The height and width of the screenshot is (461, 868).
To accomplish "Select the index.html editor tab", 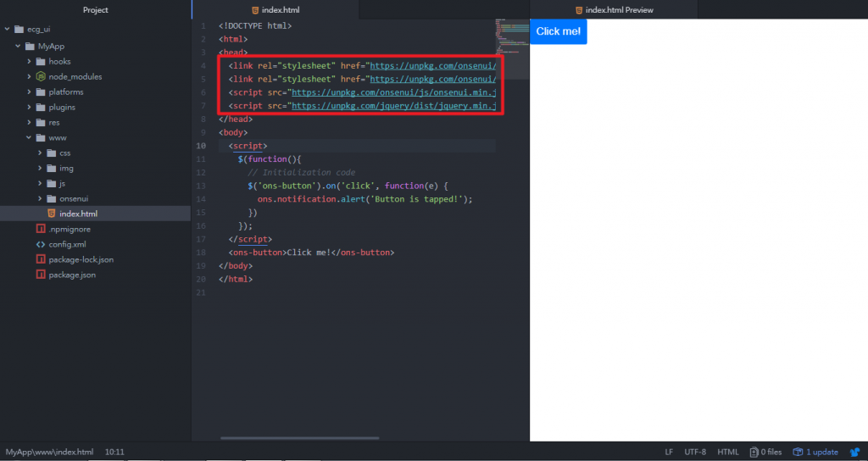I will pyautogui.click(x=275, y=10).
